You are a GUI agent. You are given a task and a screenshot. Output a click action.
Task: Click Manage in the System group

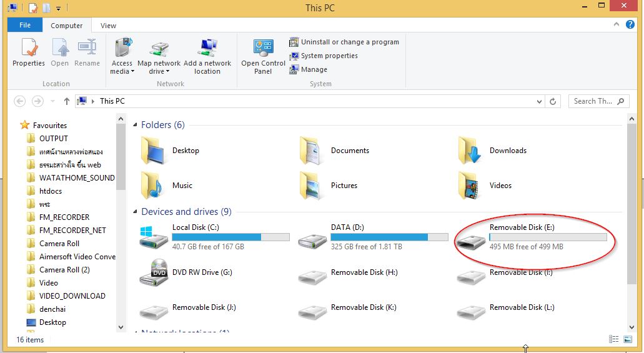click(309, 69)
